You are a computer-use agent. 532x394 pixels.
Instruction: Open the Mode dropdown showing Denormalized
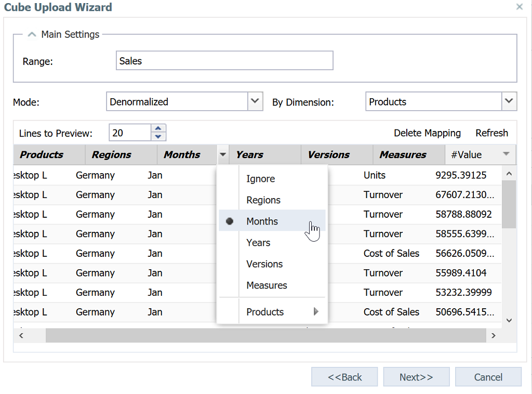(x=255, y=101)
